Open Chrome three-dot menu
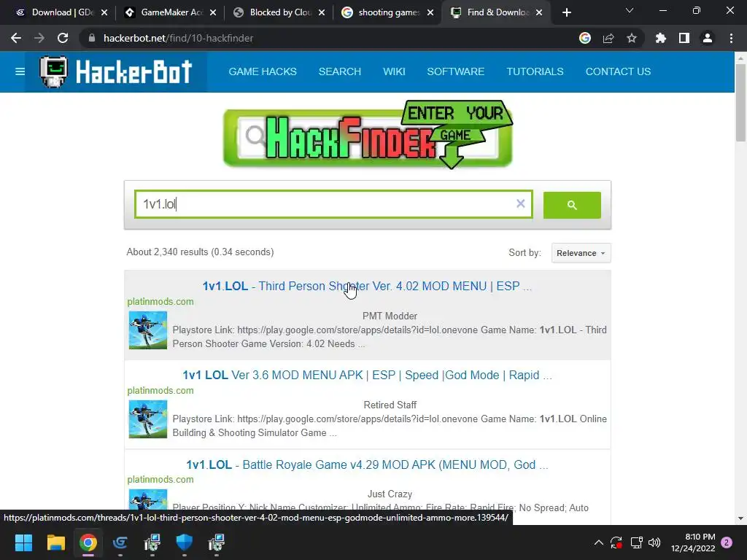Image resolution: width=747 pixels, height=560 pixels. 731,38
